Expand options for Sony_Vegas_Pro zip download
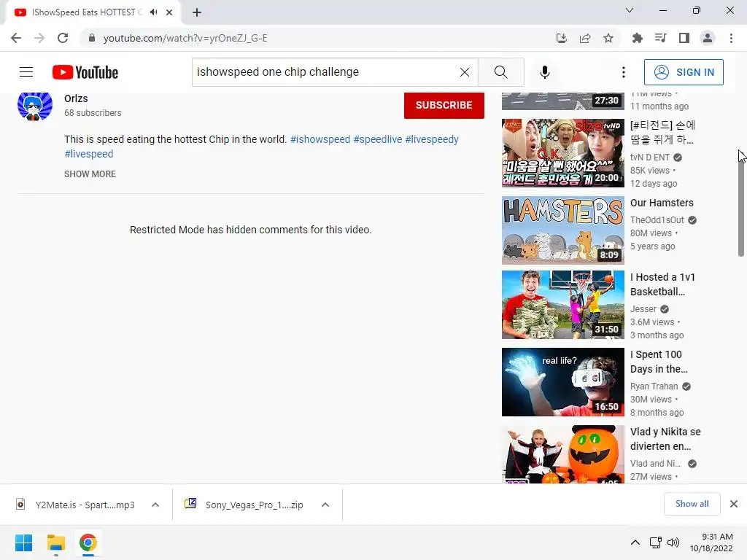Screen dimensions: 747x560 point(325,505)
